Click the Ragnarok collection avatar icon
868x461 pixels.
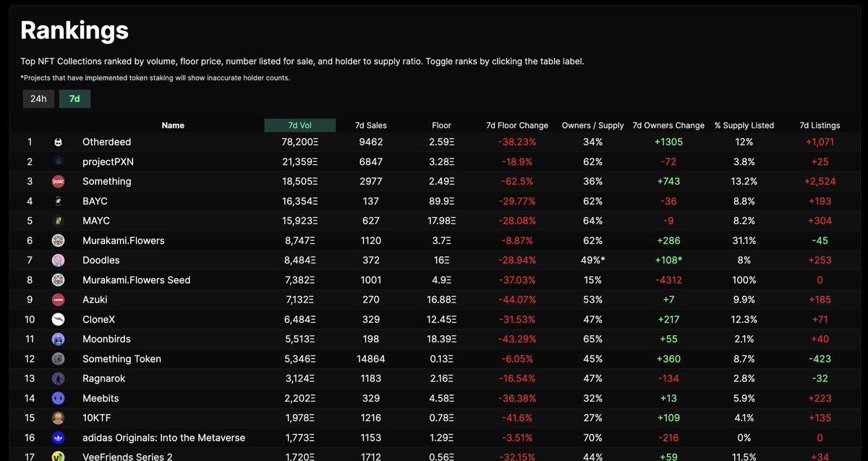pyautogui.click(x=58, y=378)
